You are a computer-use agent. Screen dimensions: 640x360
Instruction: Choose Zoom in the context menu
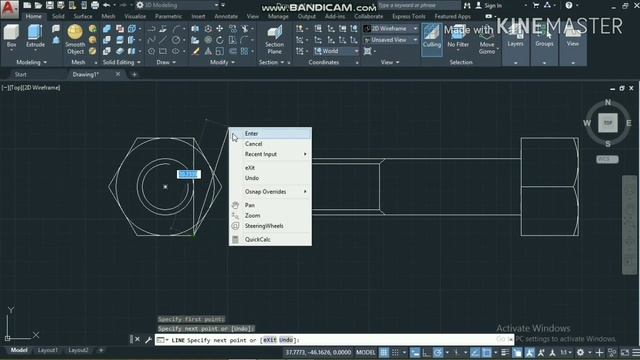point(270,215)
